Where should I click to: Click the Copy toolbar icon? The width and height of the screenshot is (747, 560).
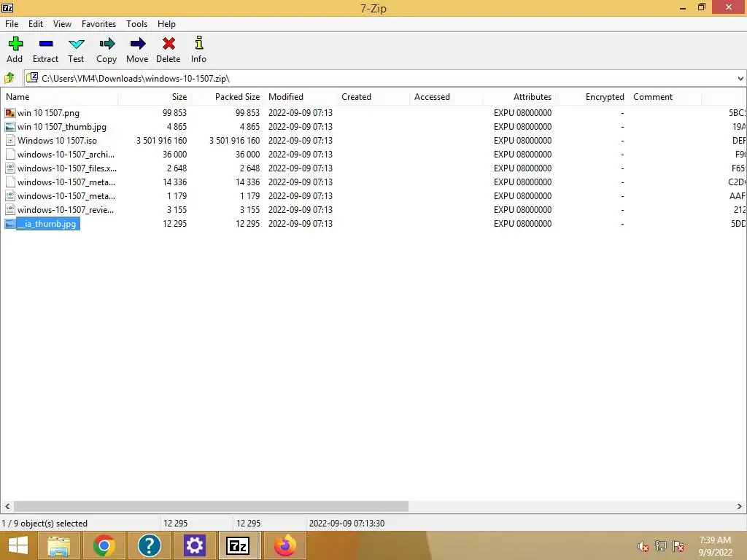click(107, 44)
